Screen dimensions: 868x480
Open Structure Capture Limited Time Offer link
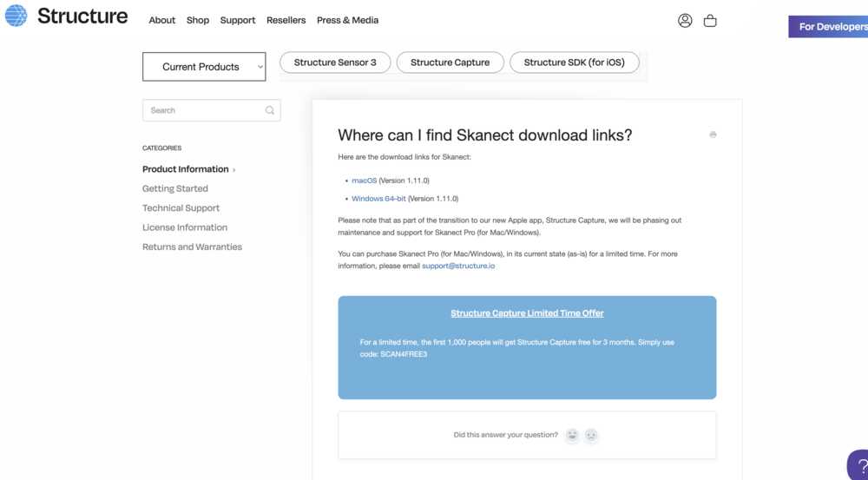[x=527, y=313]
